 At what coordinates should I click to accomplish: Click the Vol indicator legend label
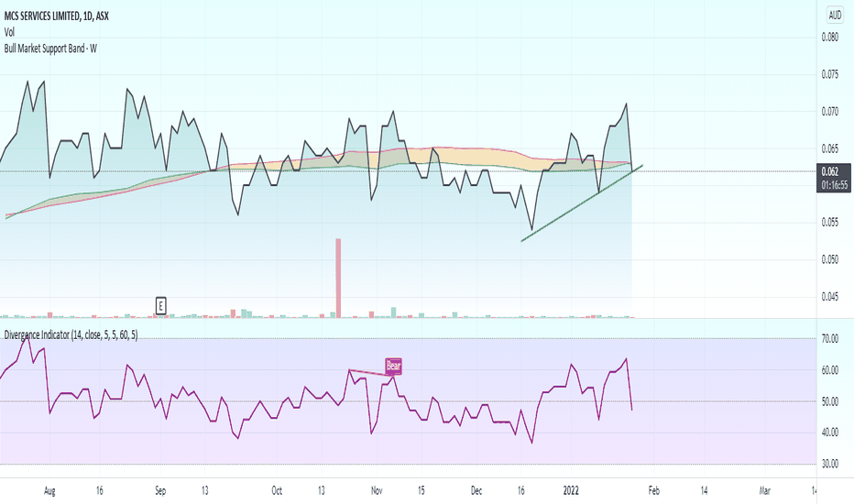9,33
